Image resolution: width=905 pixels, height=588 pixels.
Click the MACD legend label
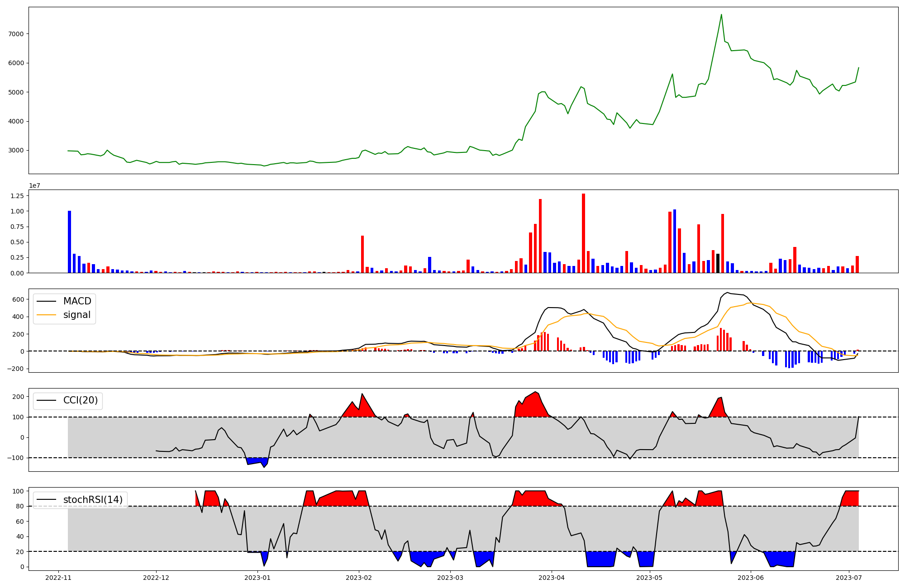[77, 301]
